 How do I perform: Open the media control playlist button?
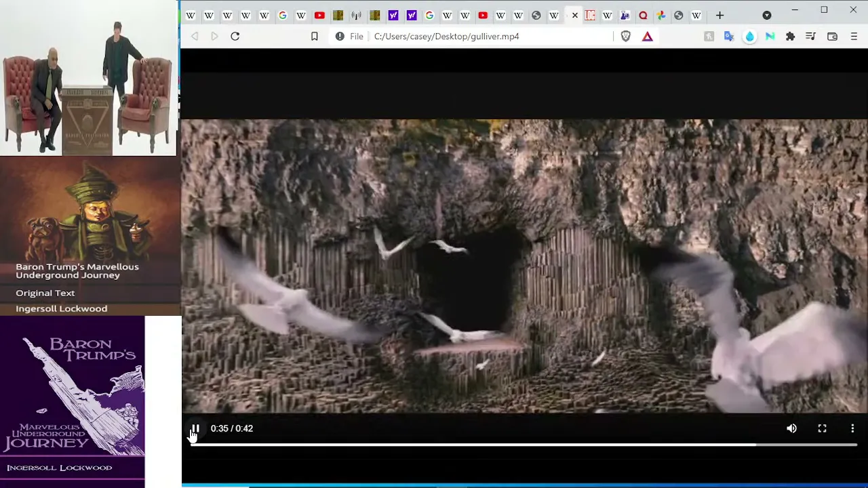pyautogui.click(x=810, y=36)
